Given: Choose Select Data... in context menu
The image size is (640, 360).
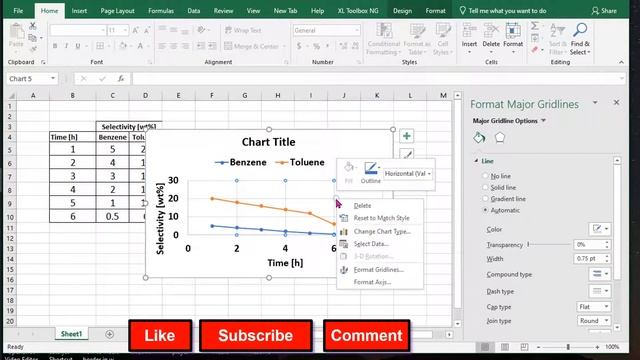Looking at the screenshot, I should (380, 244).
